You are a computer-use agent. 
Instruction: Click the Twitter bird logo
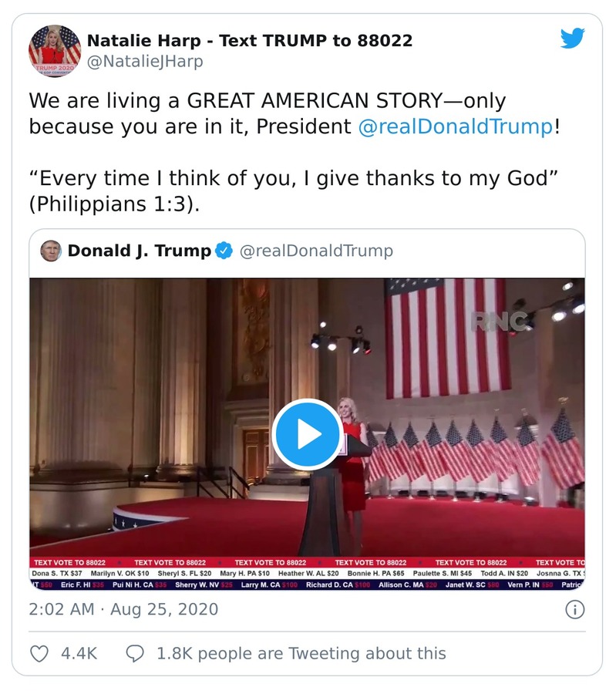coord(574,36)
